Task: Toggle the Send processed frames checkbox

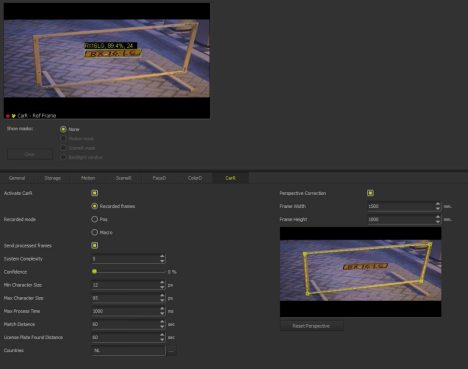Action: (94, 246)
